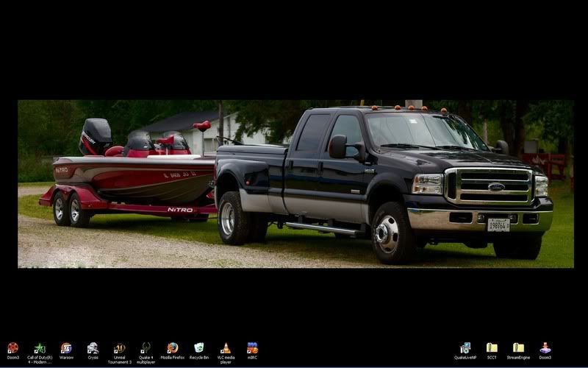This screenshot has height=368, width=588.
Task: Select the SCCT zipped folder
Action: tap(492, 348)
